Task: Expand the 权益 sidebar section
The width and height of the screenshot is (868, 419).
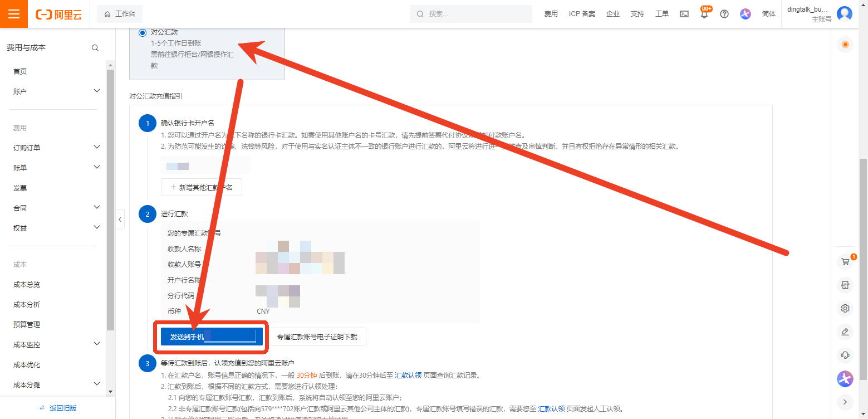Action: tap(97, 227)
